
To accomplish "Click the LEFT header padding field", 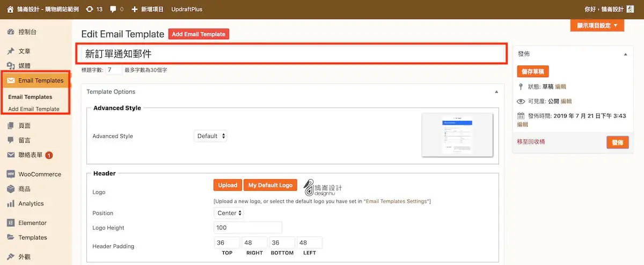I will [310, 242].
